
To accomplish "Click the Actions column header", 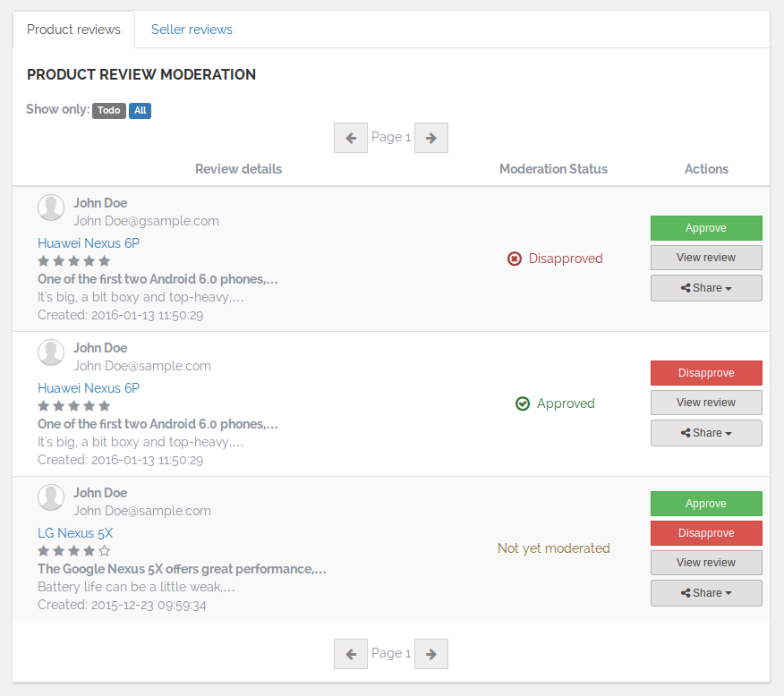I will (x=706, y=169).
